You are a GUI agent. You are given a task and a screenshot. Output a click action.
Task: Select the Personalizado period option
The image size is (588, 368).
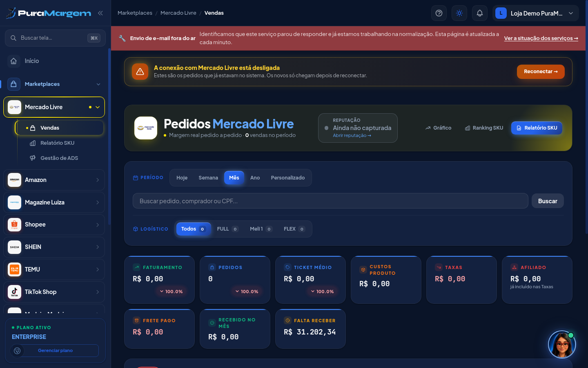288,178
